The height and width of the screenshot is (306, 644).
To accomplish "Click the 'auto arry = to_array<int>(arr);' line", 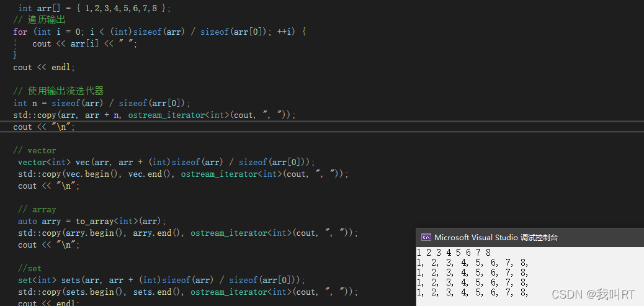I will click(92, 221).
